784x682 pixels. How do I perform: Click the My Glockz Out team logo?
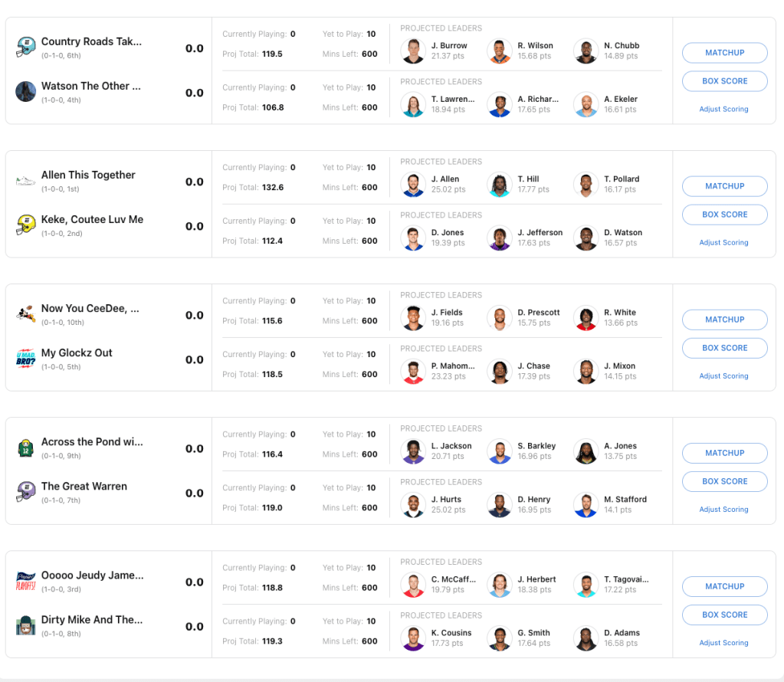[x=26, y=359]
